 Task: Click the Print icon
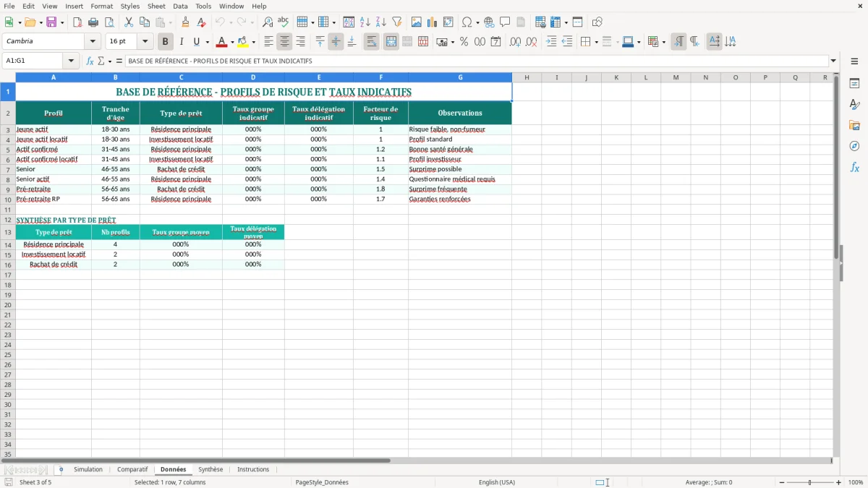pyautogui.click(x=93, y=22)
